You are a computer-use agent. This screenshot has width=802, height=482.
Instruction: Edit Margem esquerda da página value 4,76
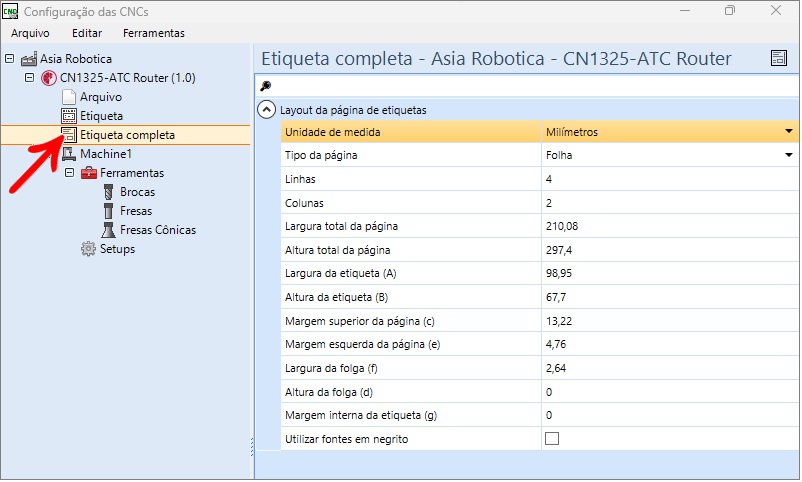tap(670, 344)
